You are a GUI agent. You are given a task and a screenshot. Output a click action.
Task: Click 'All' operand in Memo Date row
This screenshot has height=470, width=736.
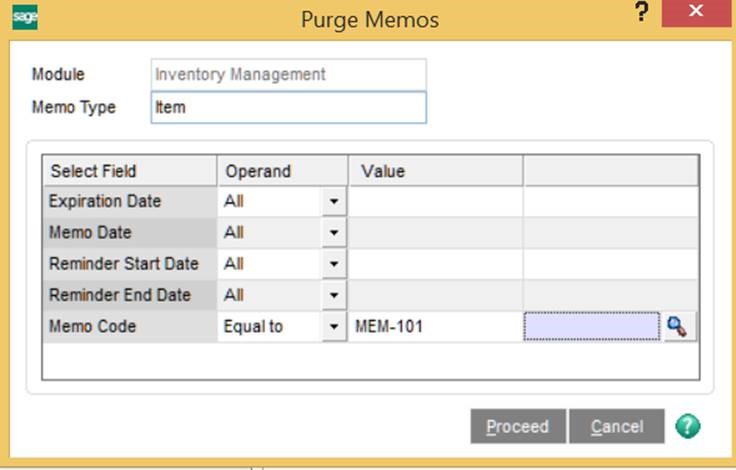233,232
